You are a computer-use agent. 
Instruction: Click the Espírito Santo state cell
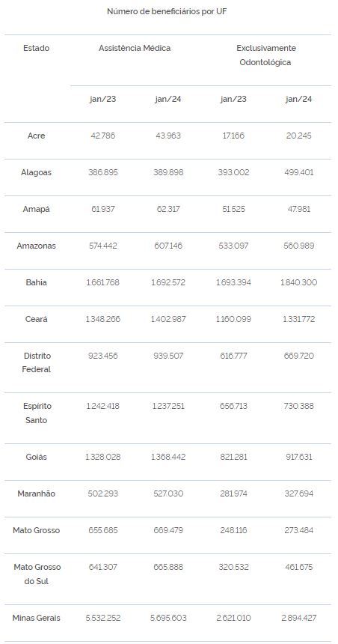tap(36, 413)
